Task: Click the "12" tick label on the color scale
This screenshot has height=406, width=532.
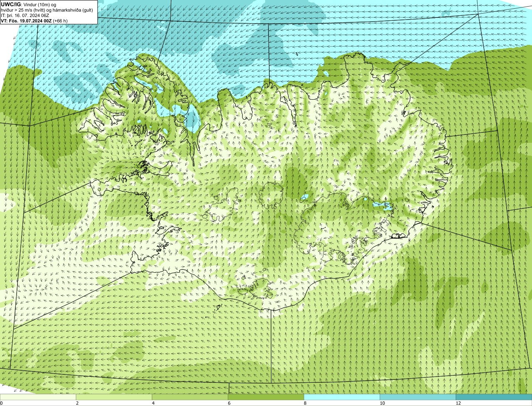Action: coord(458,403)
